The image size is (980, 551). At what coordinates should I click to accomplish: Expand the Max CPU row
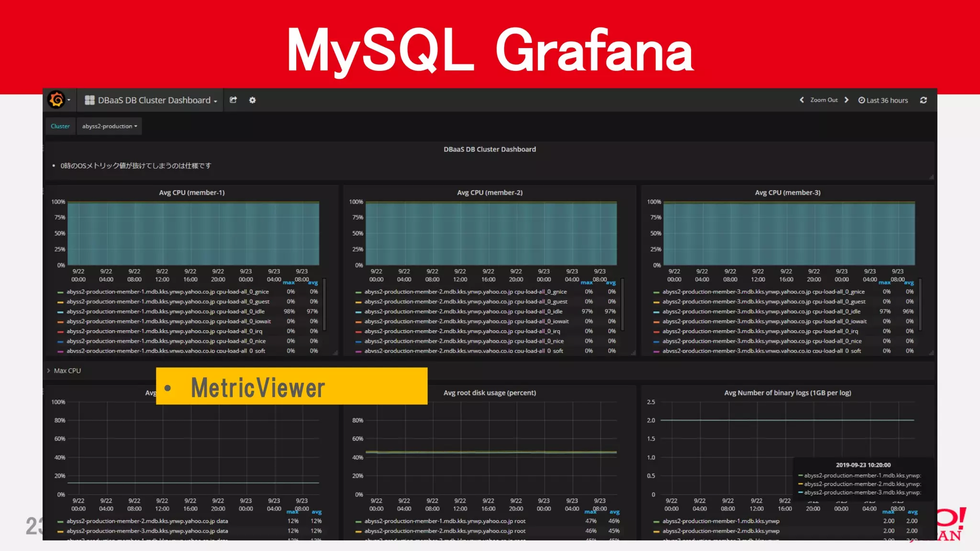tap(67, 371)
